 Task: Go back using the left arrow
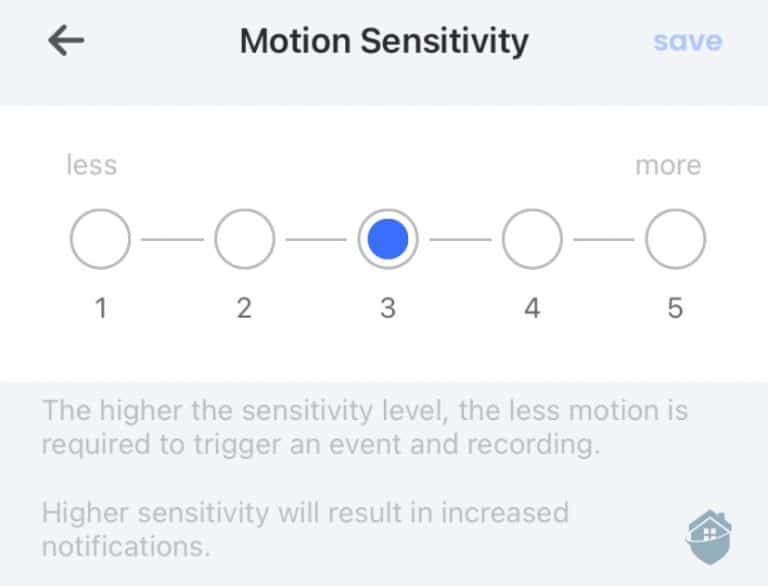(66, 41)
